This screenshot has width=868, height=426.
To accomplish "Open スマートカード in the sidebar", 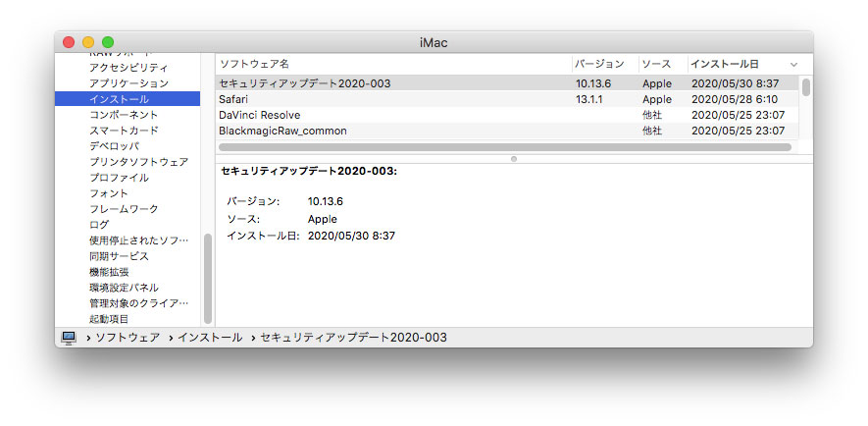I will tap(124, 131).
